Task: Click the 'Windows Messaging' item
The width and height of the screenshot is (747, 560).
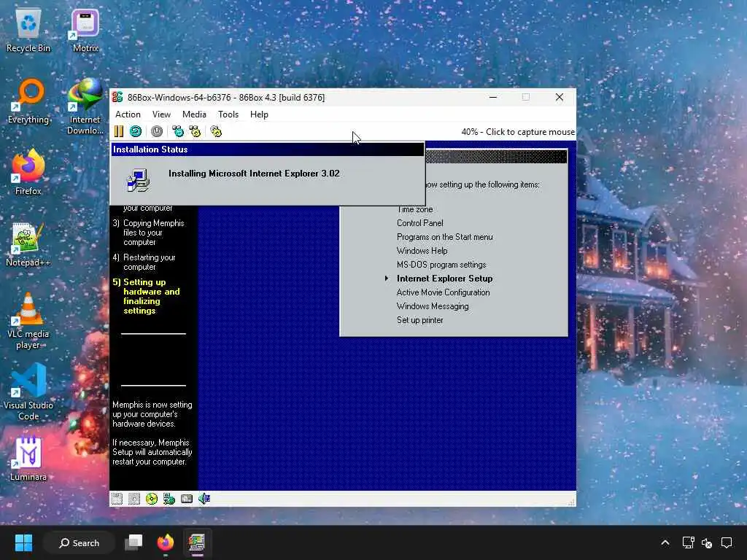Action: [433, 306]
